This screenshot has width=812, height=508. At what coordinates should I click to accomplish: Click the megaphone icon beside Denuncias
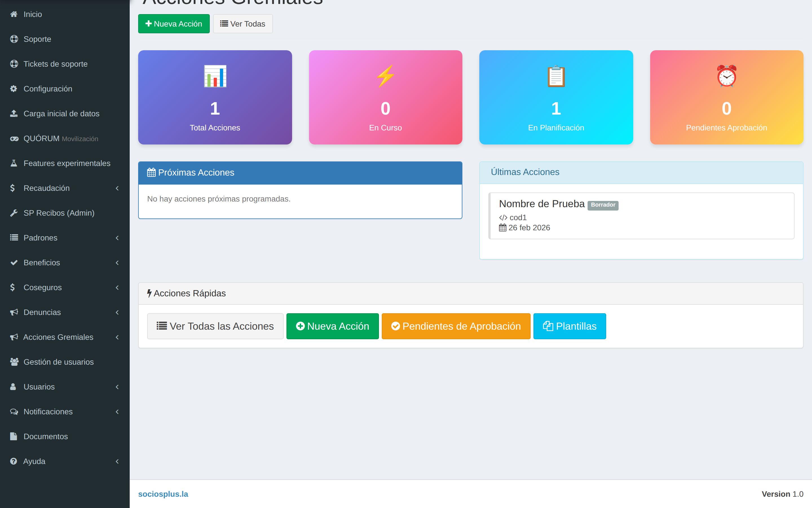(x=14, y=312)
